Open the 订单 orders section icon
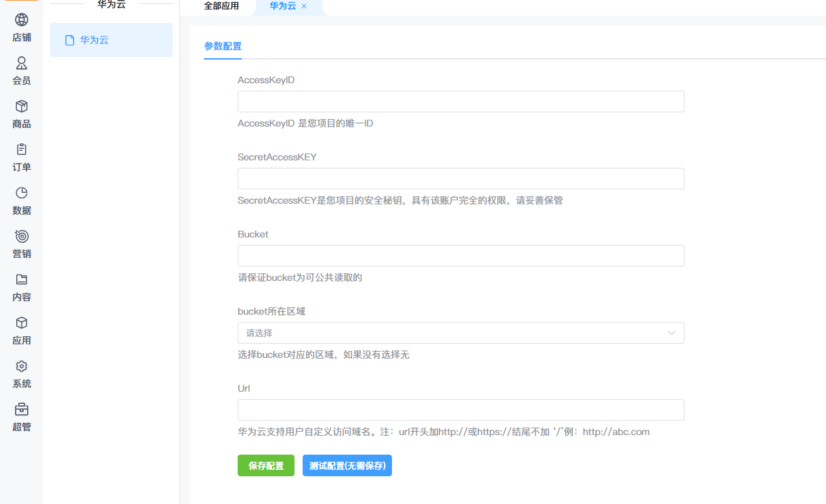The image size is (826, 504). [22, 150]
